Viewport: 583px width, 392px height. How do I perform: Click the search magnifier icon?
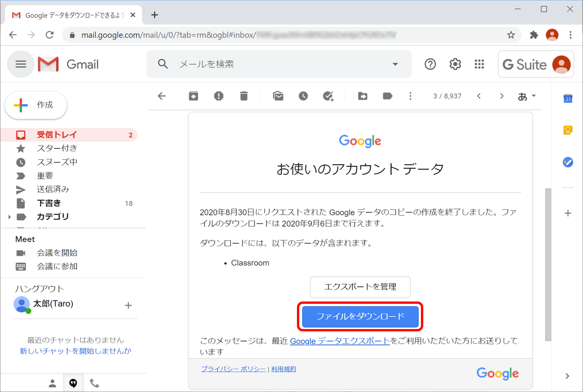coord(163,64)
